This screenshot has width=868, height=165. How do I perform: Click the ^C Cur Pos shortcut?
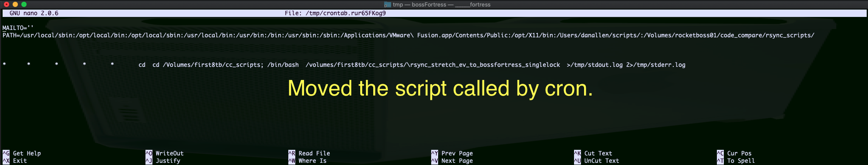coord(734,153)
